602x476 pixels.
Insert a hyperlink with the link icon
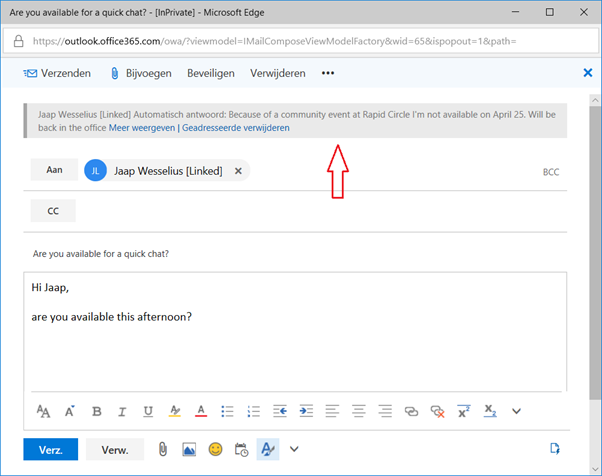tap(411, 411)
